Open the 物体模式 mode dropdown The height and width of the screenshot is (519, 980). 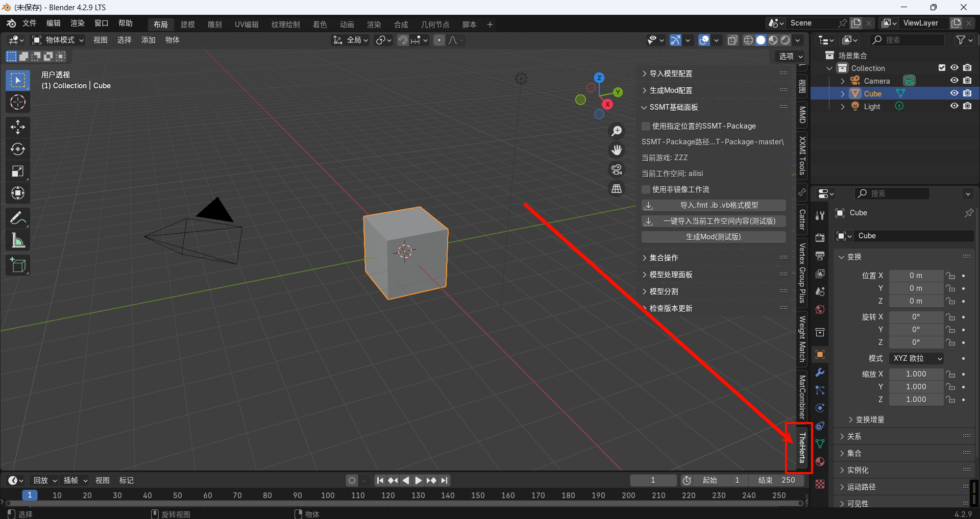click(58, 40)
